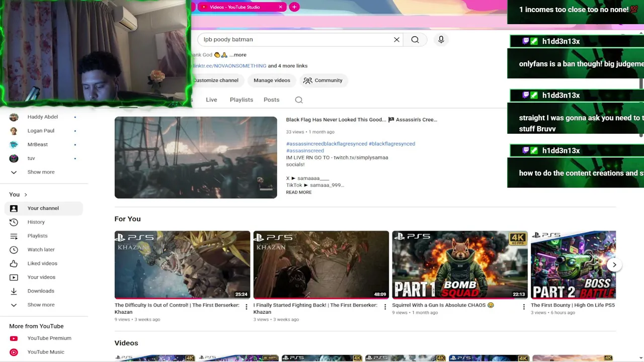Play the featured Black Flag video thumbnail
This screenshot has width=644, height=362.
tap(196, 157)
